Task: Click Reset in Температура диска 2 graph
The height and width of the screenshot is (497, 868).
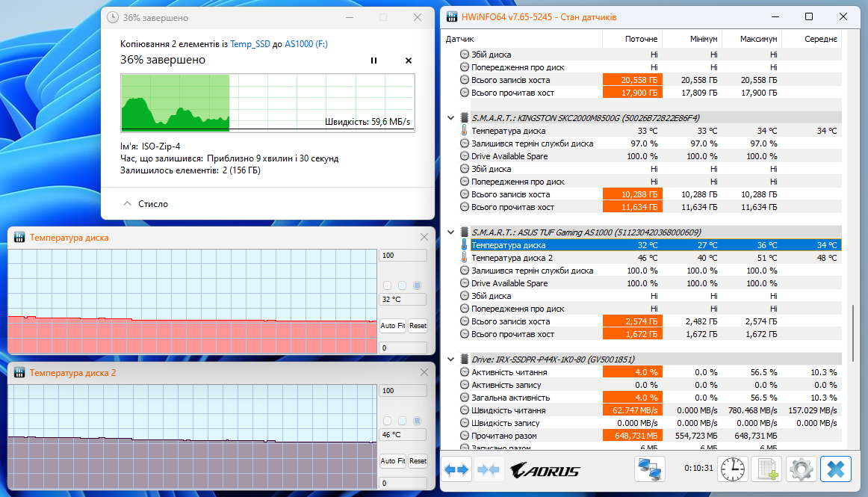Action: [418, 461]
